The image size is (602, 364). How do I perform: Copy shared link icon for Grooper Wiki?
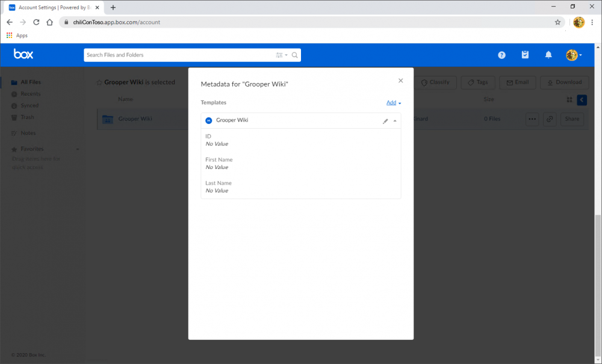[x=550, y=119]
